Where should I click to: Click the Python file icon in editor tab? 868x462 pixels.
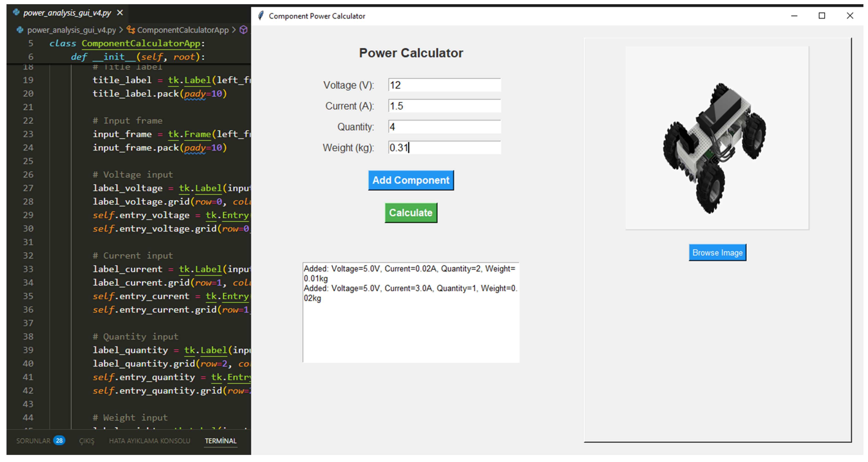tap(16, 13)
